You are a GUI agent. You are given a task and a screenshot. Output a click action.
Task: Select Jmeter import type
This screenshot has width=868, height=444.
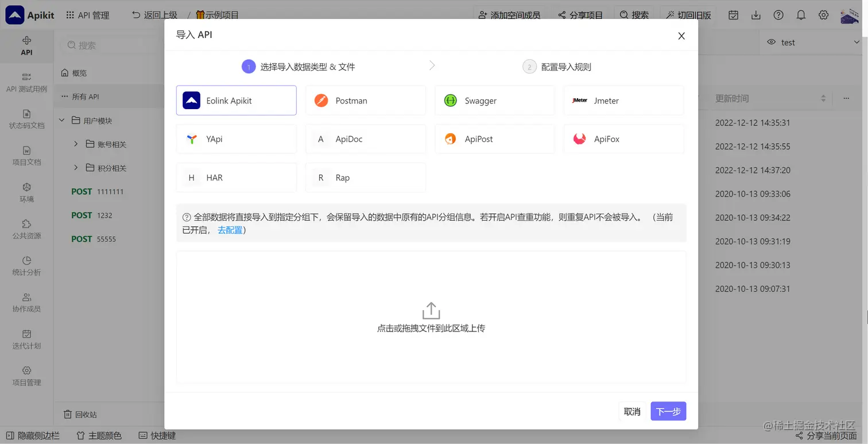[623, 101]
